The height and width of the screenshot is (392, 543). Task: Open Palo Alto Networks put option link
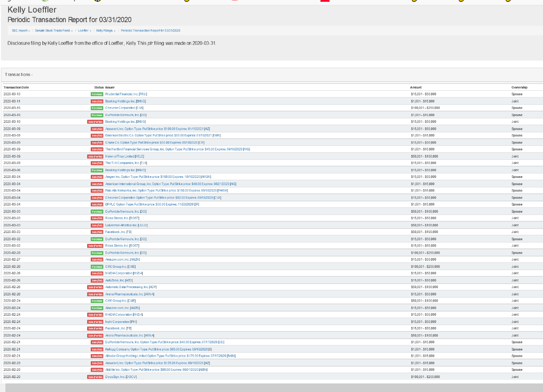click(x=167, y=191)
